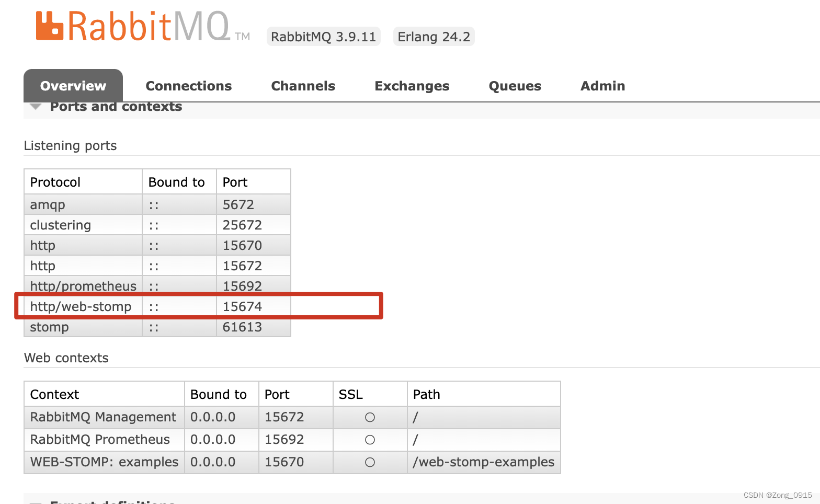Open the Admin tab

point(602,86)
